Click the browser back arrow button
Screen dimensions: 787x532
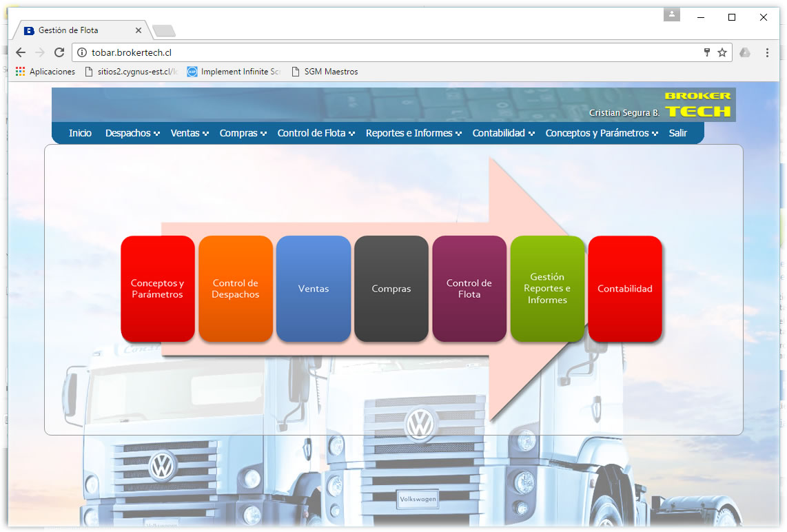[21, 52]
